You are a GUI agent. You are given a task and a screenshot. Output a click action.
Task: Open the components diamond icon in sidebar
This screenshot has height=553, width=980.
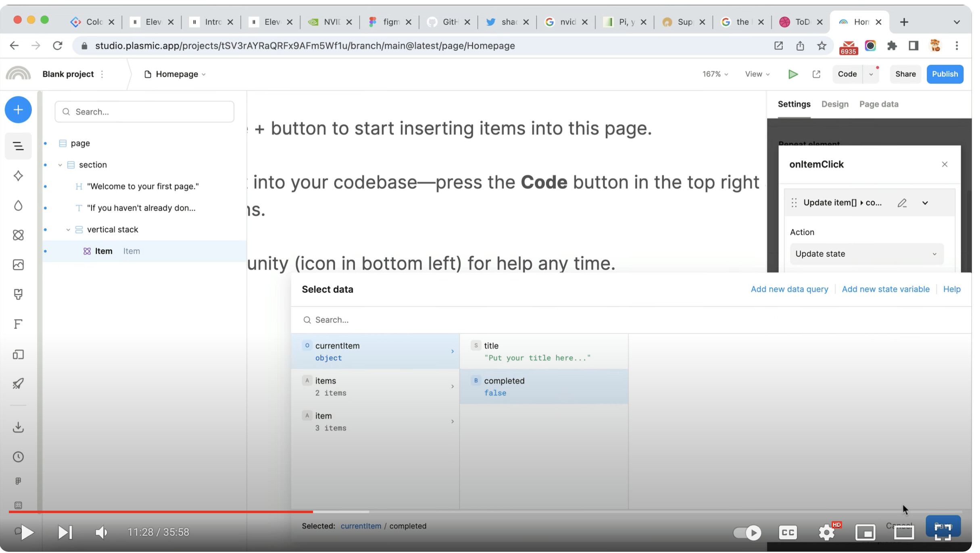pyautogui.click(x=18, y=176)
